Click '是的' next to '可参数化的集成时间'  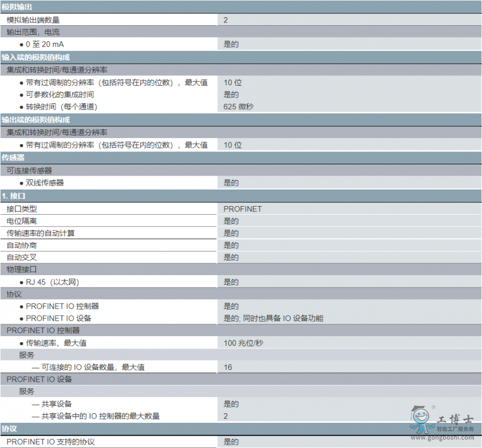(231, 95)
